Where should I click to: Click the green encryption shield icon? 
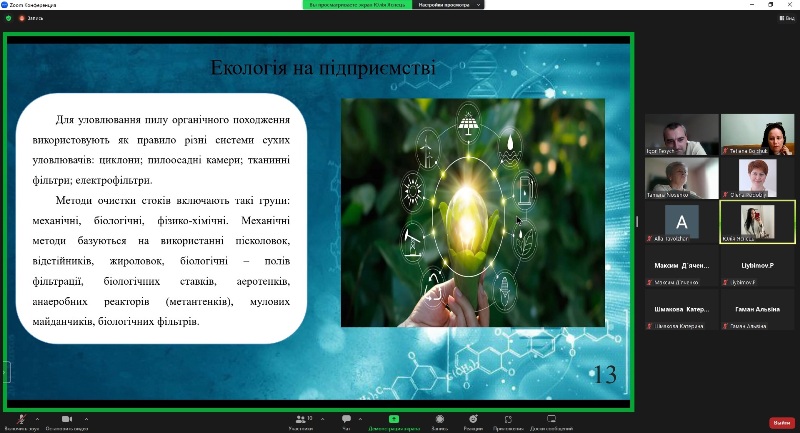tap(9, 18)
